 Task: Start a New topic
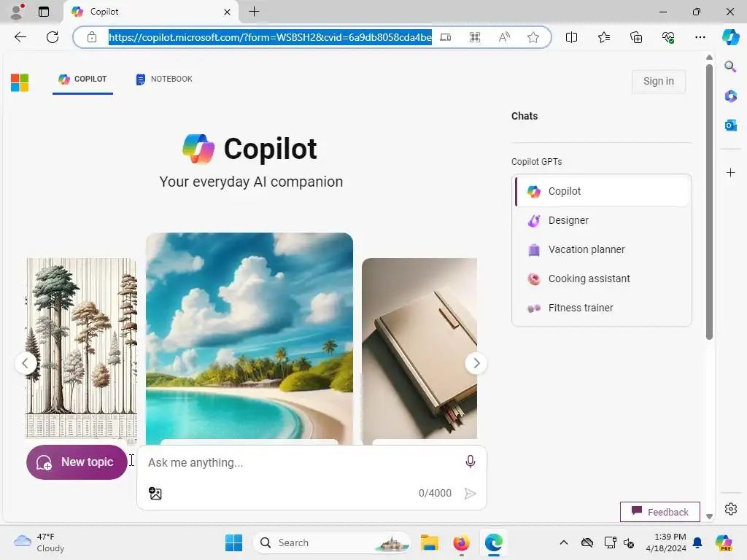pyautogui.click(x=77, y=462)
